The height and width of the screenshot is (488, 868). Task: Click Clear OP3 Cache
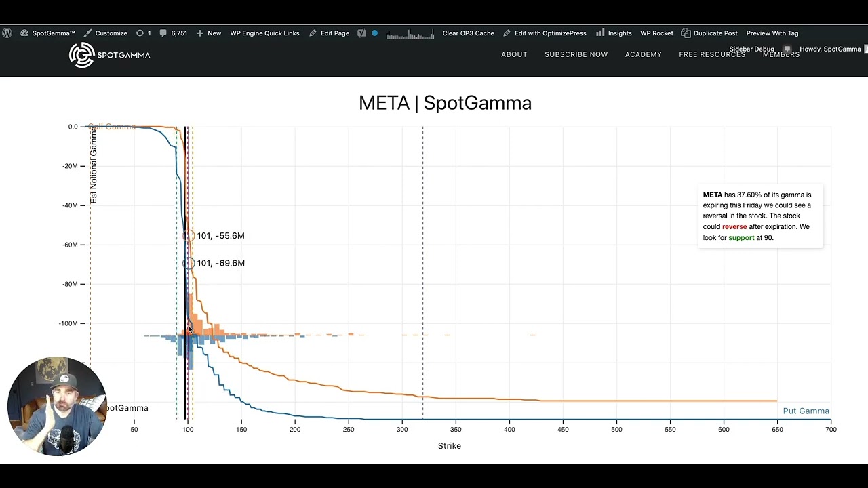coord(468,33)
